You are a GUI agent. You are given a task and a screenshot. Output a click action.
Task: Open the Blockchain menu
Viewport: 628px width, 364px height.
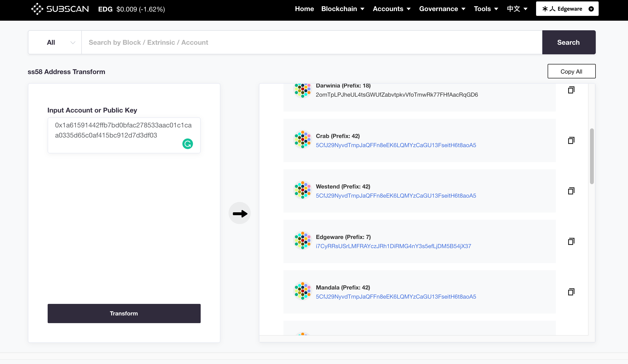click(x=342, y=9)
